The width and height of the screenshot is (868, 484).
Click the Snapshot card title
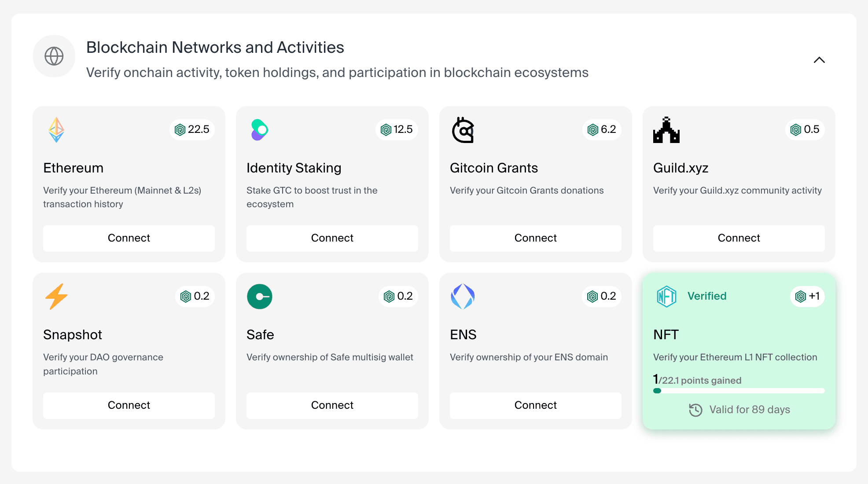[73, 335]
